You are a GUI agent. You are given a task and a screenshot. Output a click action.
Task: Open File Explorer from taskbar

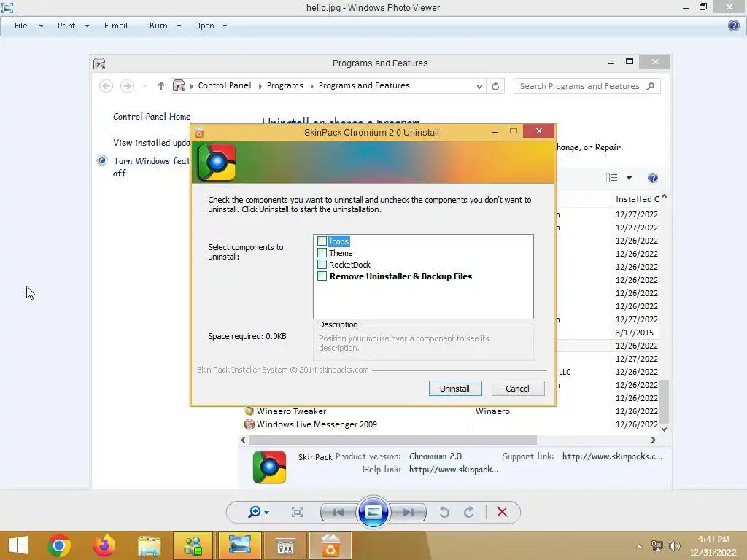pos(149,545)
